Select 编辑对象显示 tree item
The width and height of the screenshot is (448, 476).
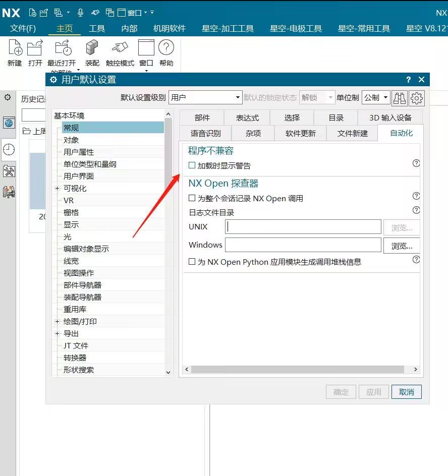pyautogui.click(x=86, y=249)
